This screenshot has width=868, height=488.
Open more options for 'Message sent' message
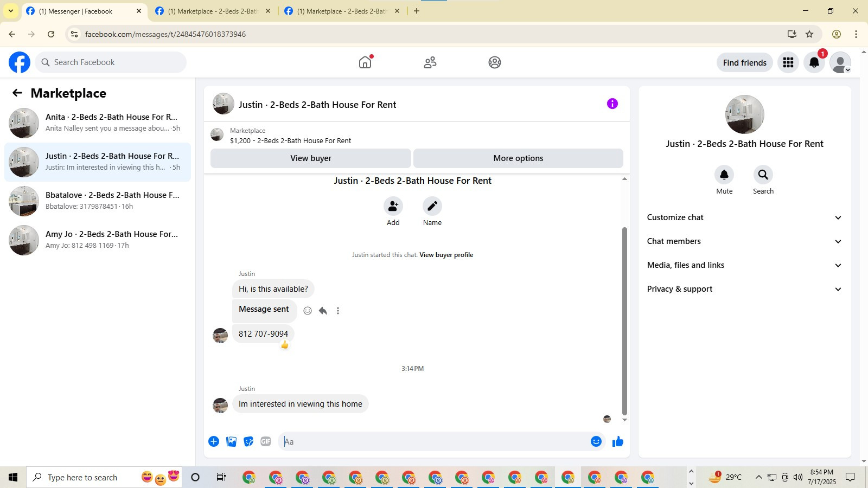(x=338, y=311)
